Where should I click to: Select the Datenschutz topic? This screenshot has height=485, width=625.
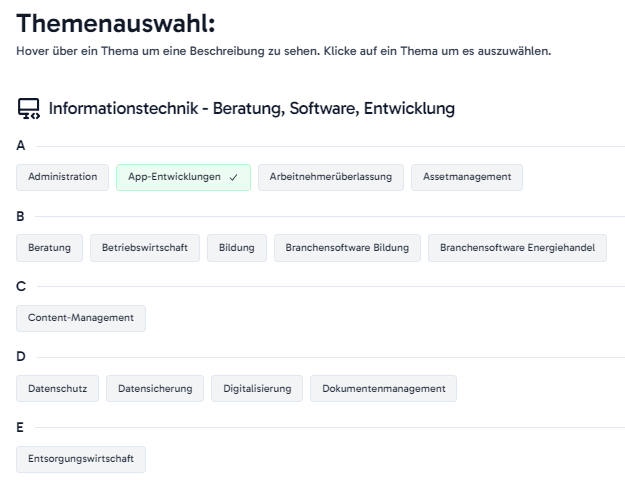click(57, 389)
